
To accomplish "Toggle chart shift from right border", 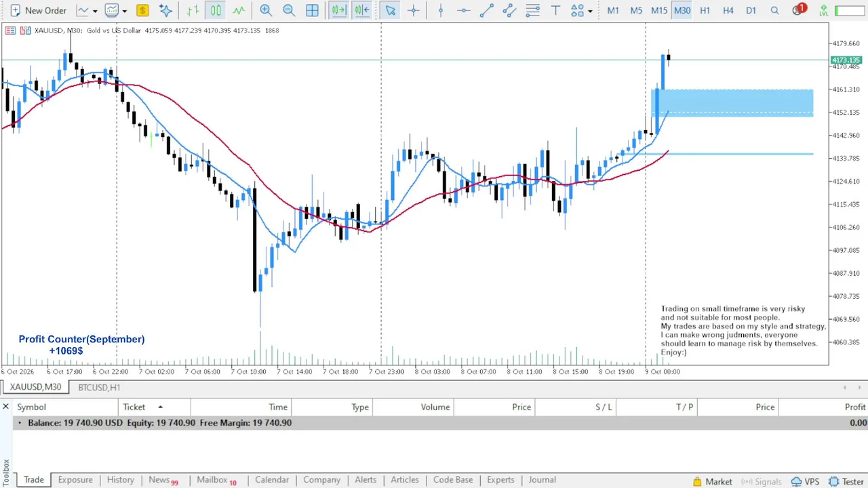I will click(361, 10).
